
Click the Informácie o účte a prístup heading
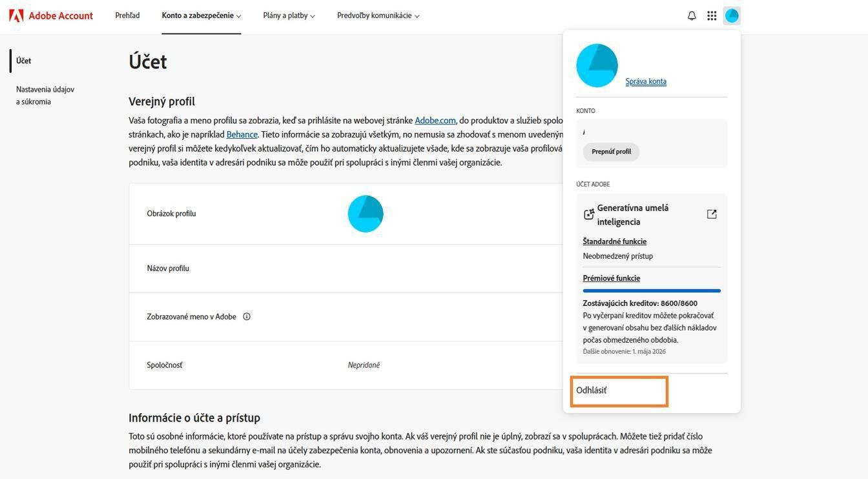pos(194,418)
